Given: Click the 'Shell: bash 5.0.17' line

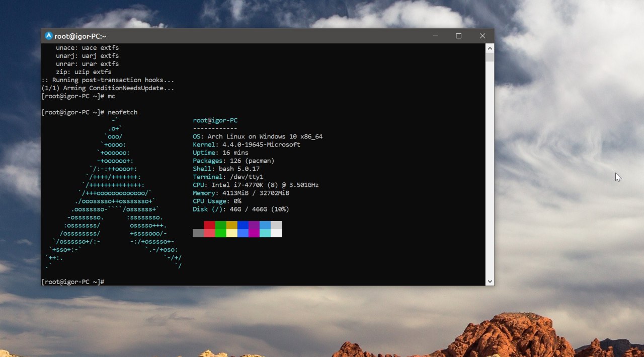Looking at the screenshot, I should (226, 169).
